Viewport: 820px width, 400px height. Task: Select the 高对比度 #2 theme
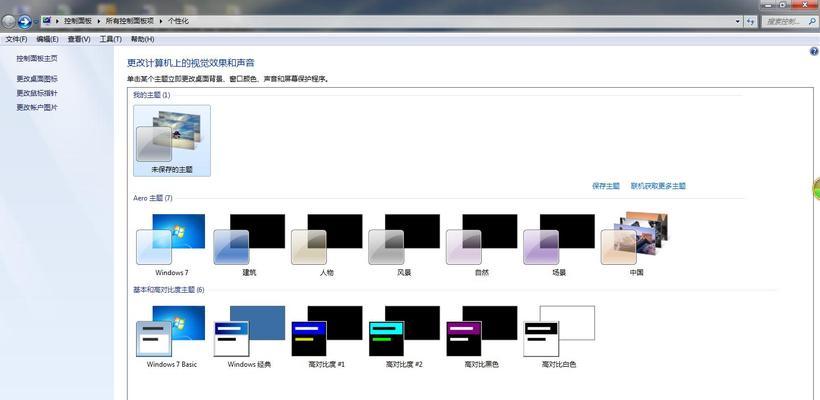pyautogui.click(x=404, y=337)
